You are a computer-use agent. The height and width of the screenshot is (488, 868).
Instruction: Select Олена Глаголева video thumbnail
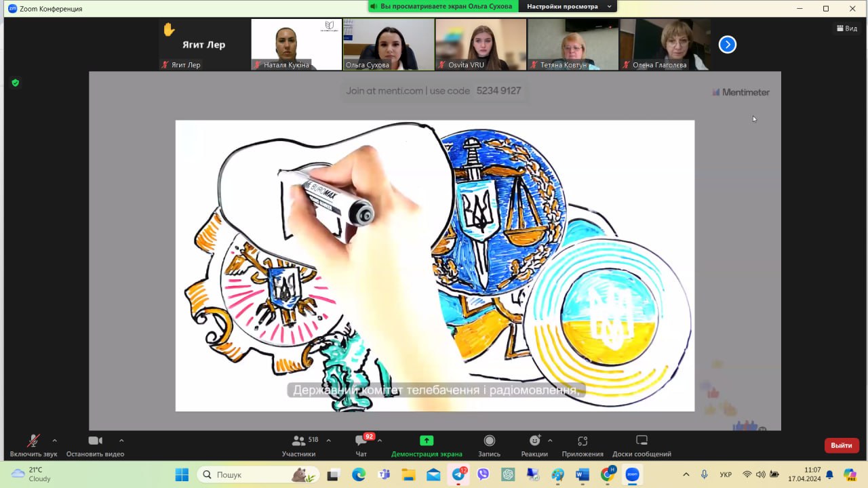tap(665, 44)
